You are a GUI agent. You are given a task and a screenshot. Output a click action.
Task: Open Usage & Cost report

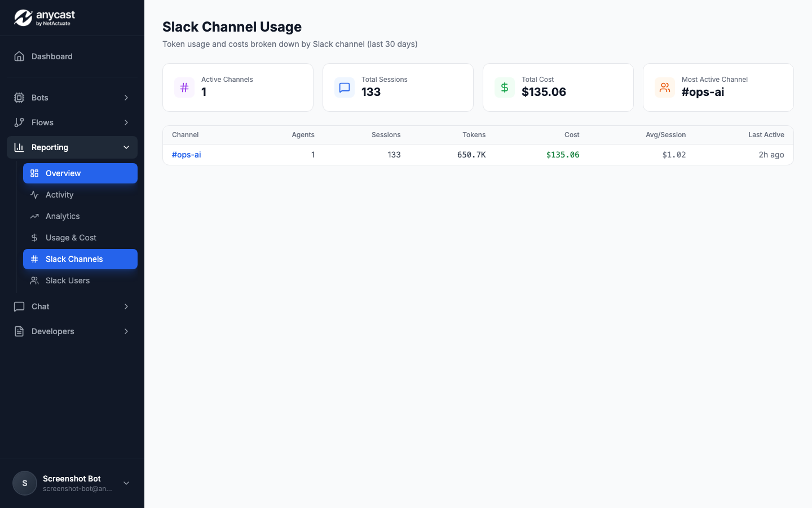click(80, 238)
